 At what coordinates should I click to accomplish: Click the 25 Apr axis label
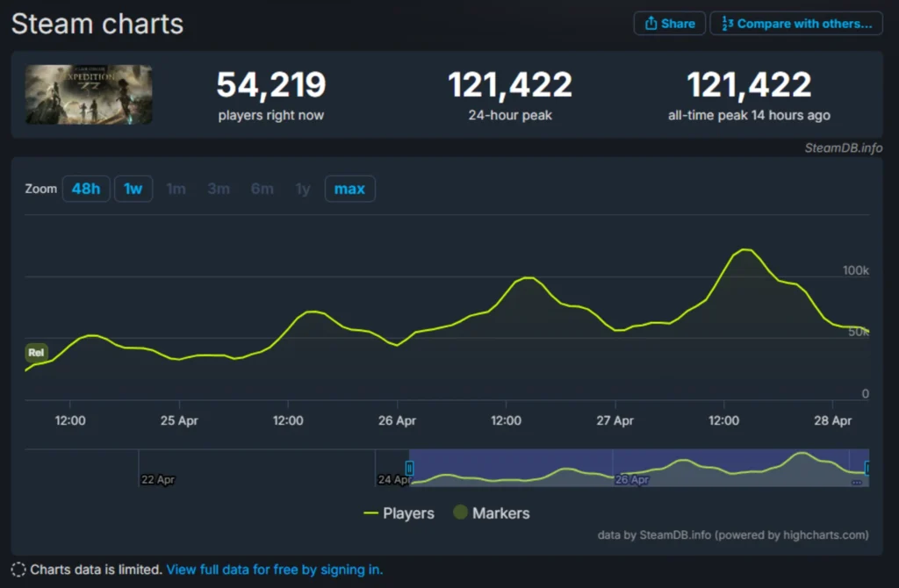coord(179,420)
